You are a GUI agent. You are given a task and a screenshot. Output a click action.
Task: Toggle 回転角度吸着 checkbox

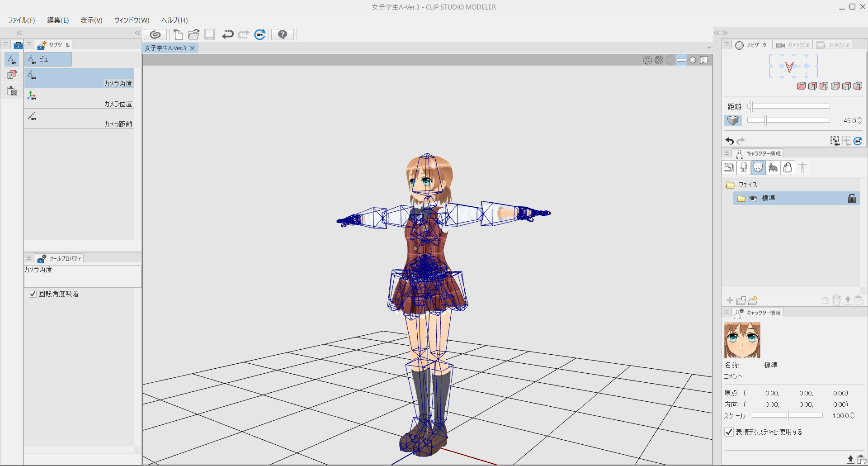point(33,294)
